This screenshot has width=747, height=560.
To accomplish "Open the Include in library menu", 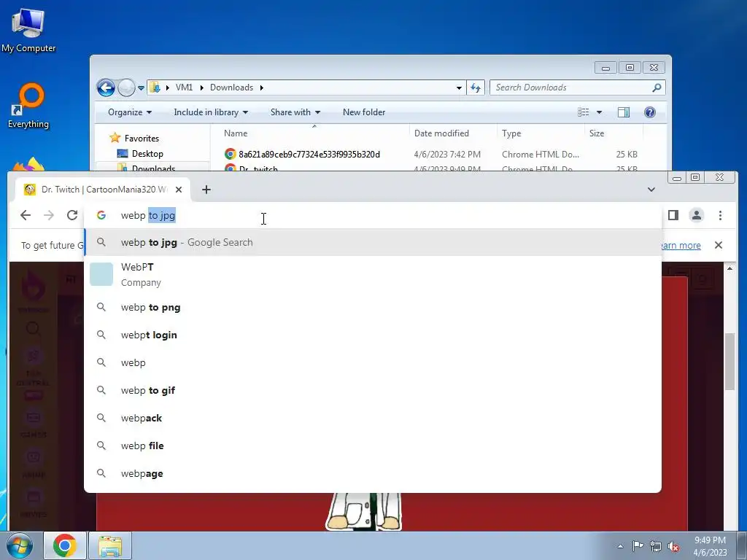I will [211, 112].
